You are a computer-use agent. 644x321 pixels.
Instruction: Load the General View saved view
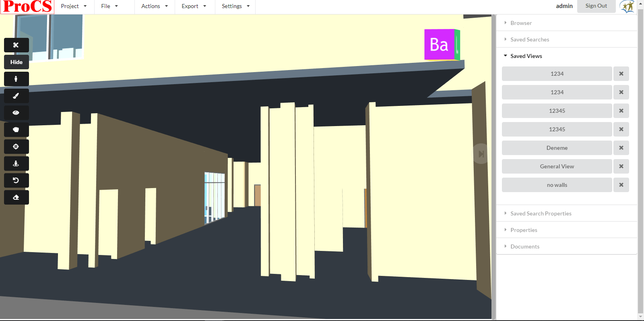tap(557, 166)
